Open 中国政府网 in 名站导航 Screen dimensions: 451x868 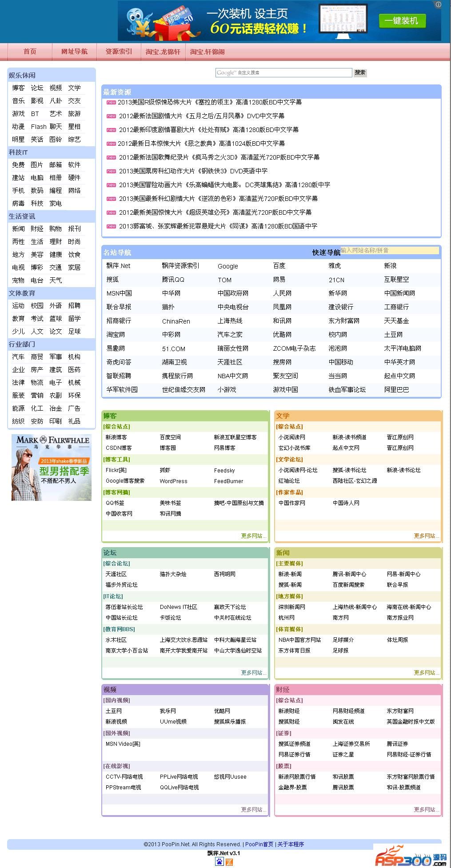click(233, 293)
